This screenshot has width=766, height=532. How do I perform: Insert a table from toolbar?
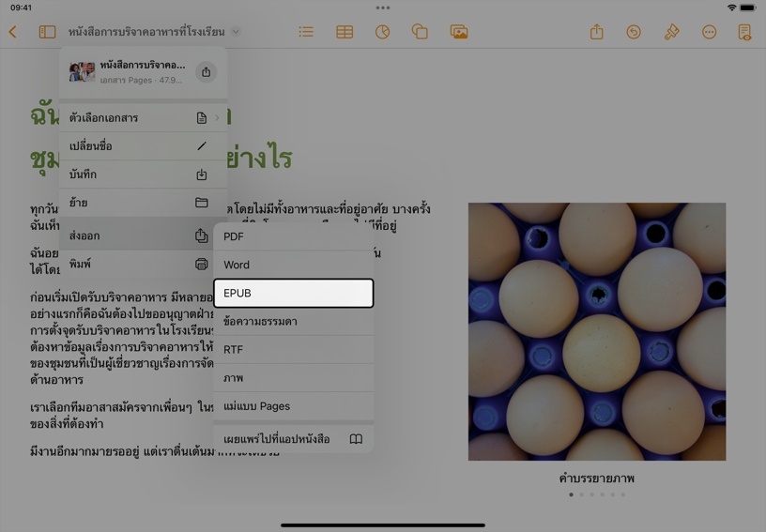[345, 32]
